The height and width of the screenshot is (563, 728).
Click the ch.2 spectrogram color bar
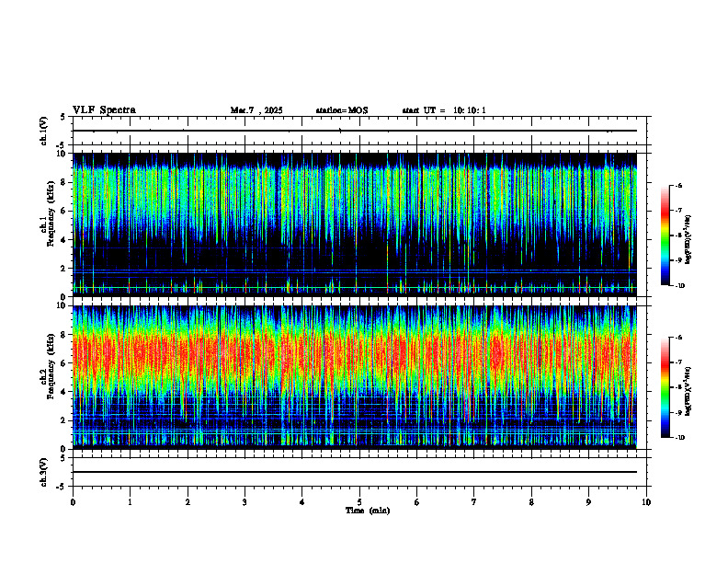tap(665, 387)
